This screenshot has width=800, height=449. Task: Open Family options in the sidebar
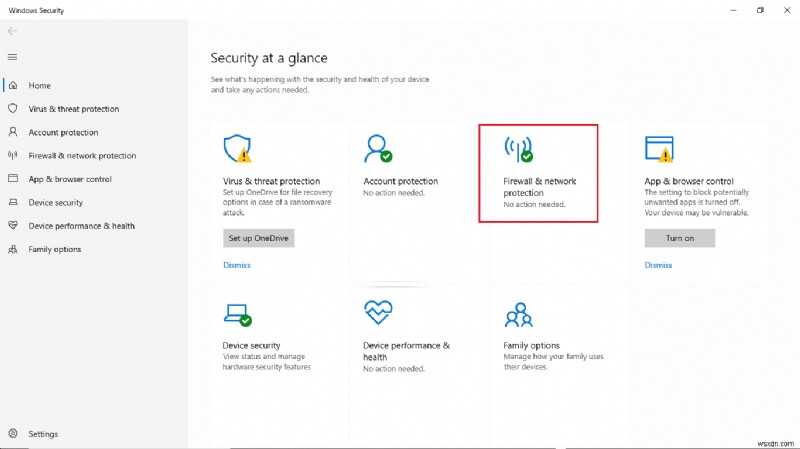click(x=54, y=249)
